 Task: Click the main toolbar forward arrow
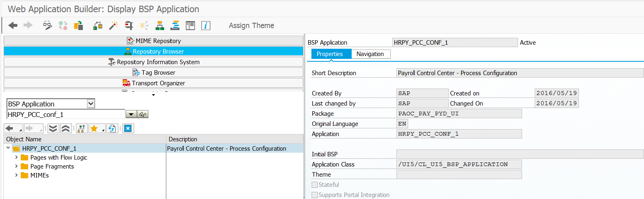[28, 26]
